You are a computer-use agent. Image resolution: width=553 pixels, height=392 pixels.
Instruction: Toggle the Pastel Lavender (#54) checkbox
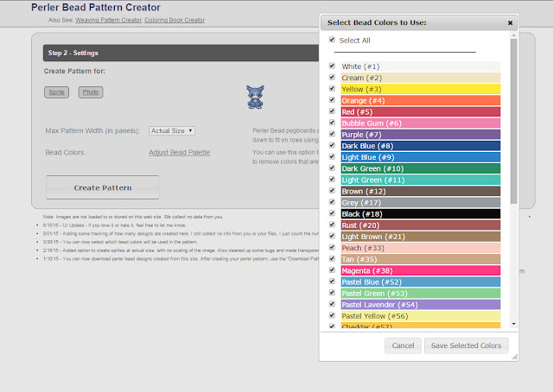[x=332, y=304]
